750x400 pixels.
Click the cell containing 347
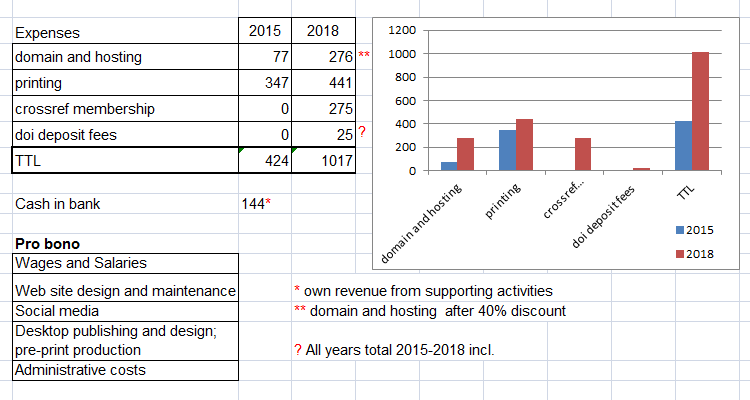pos(265,83)
